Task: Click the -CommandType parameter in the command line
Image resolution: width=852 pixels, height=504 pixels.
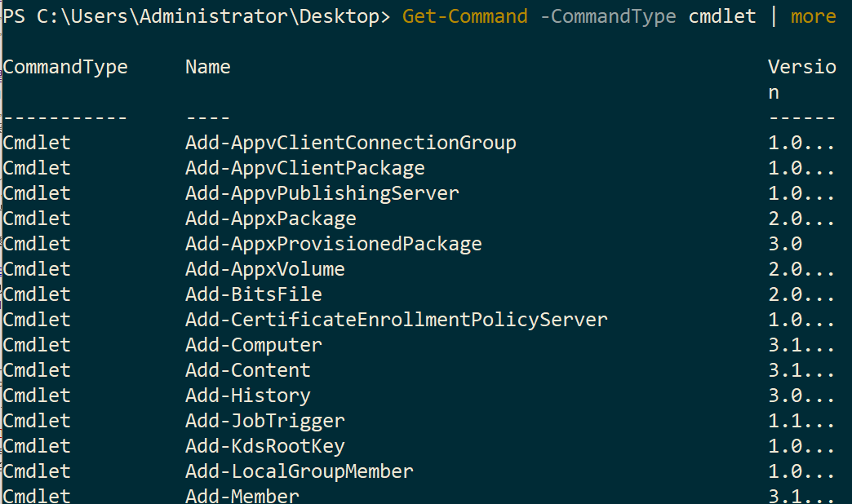Action: (607, 16)
